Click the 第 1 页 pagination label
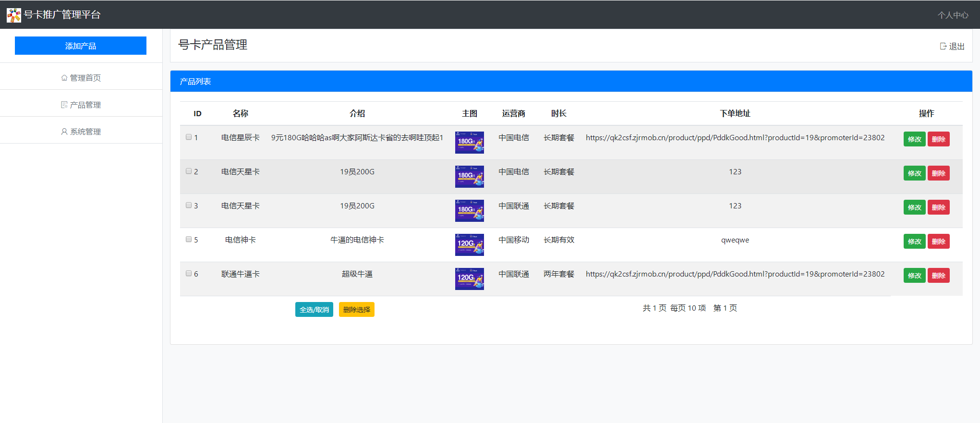 tap(725, 308)
